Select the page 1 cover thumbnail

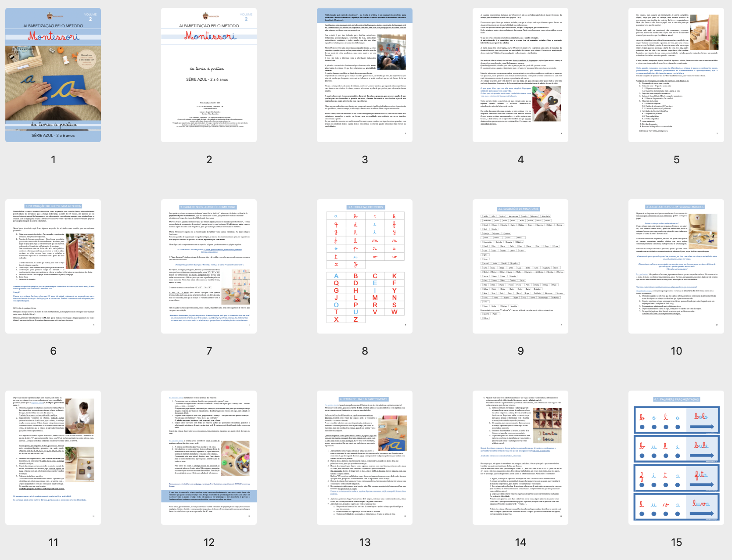tap(53, 75)
